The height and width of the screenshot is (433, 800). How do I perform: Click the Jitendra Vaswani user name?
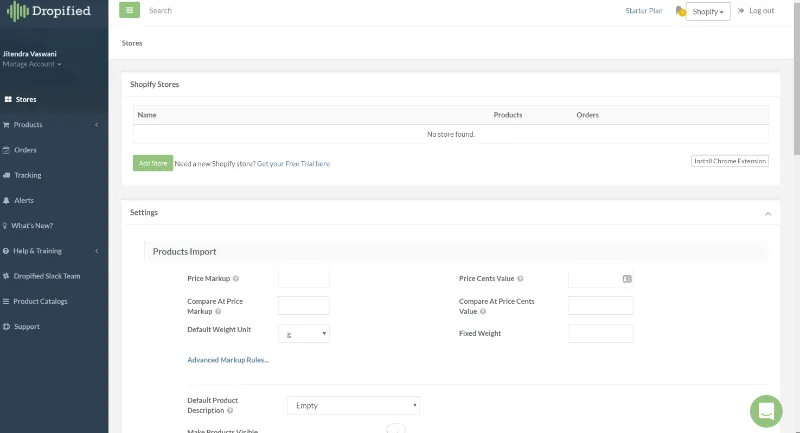[x=30, y=54]
